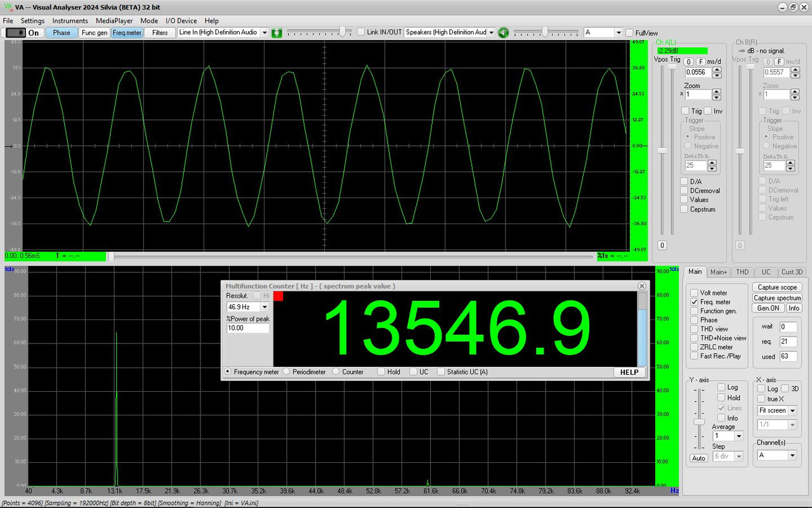Click the red indicator square in counter

pyautogui.click(x=278, y=296)
